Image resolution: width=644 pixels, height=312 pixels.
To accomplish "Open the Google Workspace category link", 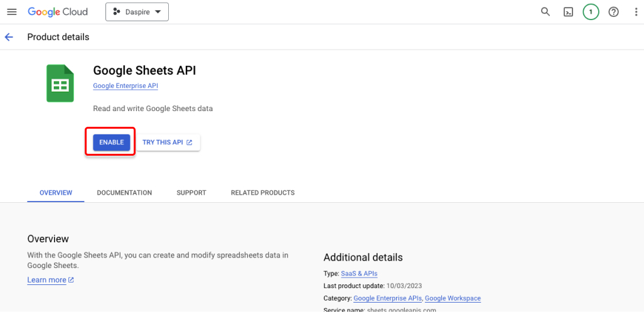I will point(453,298).
